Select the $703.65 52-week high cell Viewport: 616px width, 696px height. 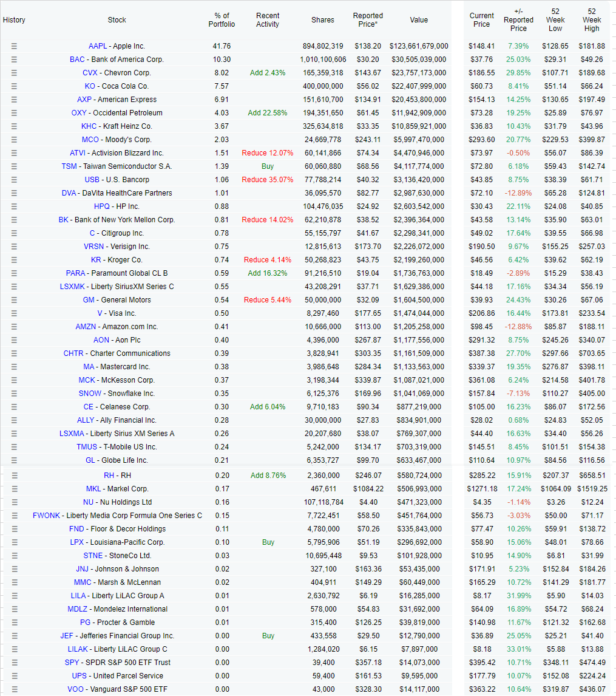(x=592, y=353)
